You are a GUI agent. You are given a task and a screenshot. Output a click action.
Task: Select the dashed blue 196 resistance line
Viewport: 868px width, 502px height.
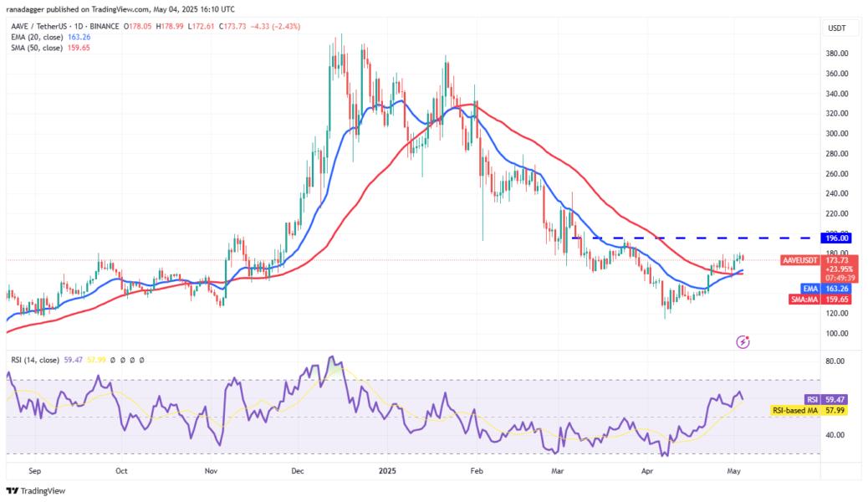click(x=696, y=238)
